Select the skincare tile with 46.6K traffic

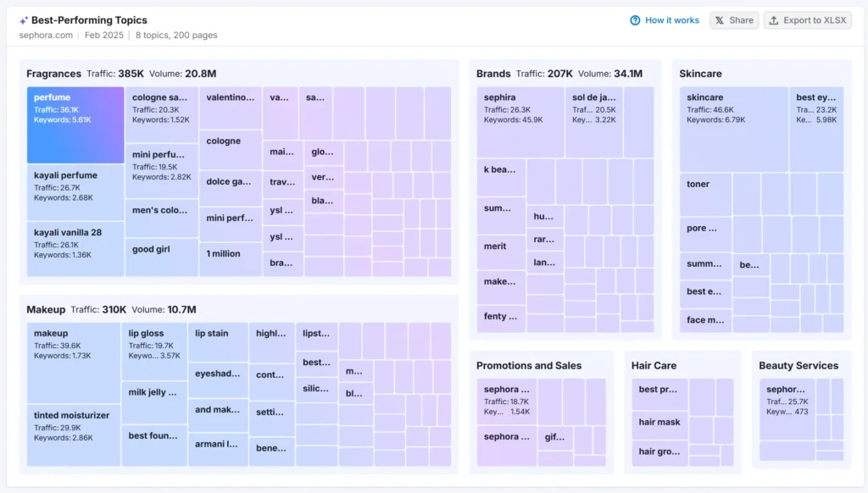coord(733,129)
